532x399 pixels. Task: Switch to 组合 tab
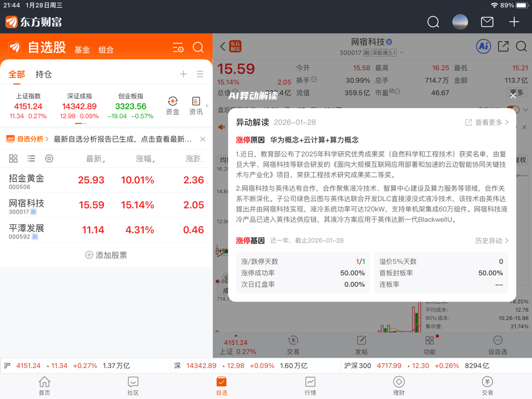pyautogui.click(x=106, y=50)
